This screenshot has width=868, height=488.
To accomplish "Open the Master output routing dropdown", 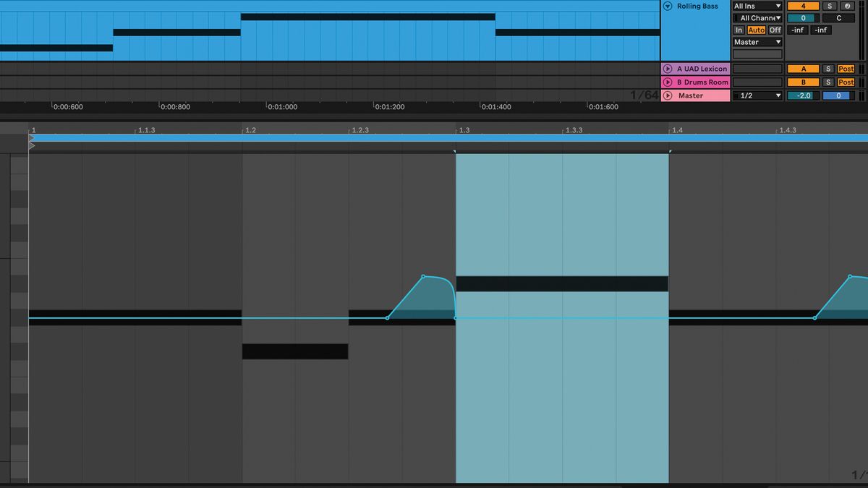I will click(x=757, y=42).
